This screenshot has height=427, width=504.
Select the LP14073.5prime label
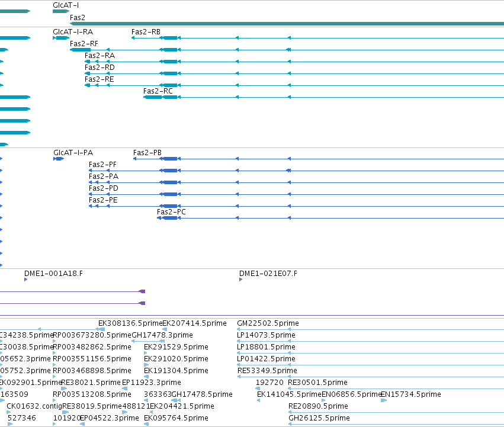[266, 335]
